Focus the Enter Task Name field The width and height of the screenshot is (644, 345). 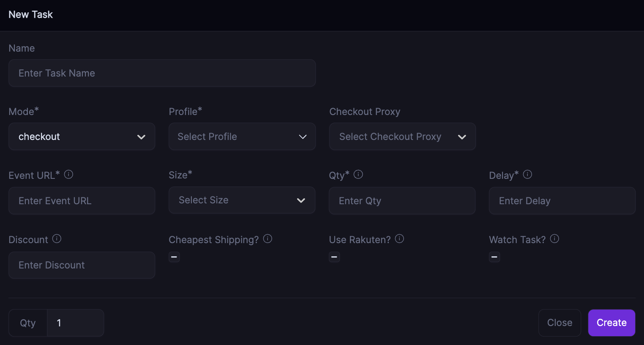(162, 73)
